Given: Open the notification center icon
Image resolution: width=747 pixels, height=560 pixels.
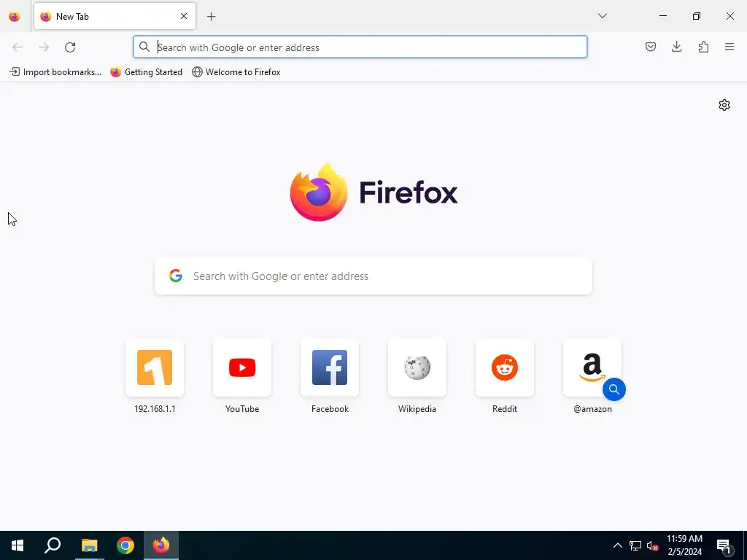Looking at the screenshot, I should (724, 545).
